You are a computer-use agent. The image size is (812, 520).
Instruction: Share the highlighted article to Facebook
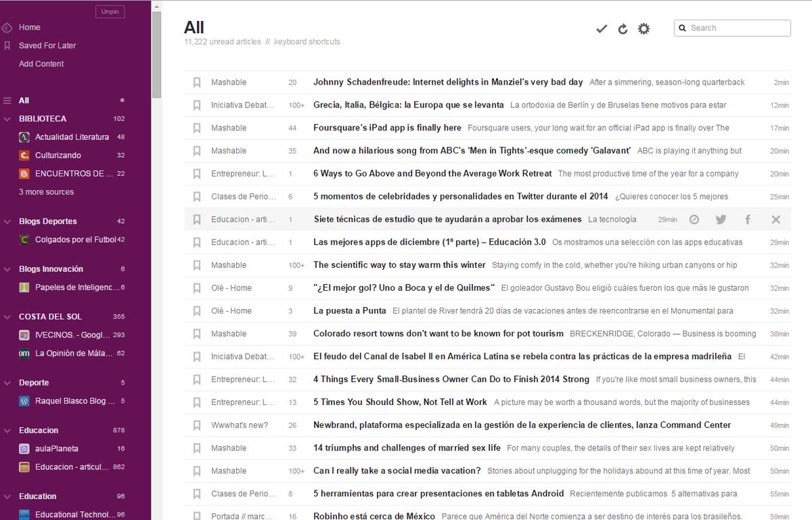pyautogui.click(x=748, y=219)
